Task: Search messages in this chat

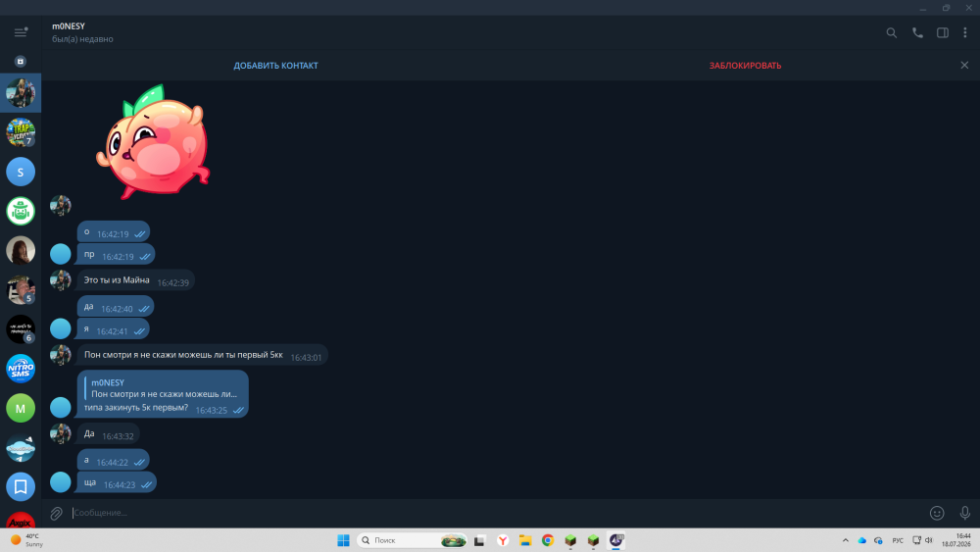Action: (891, 33)
